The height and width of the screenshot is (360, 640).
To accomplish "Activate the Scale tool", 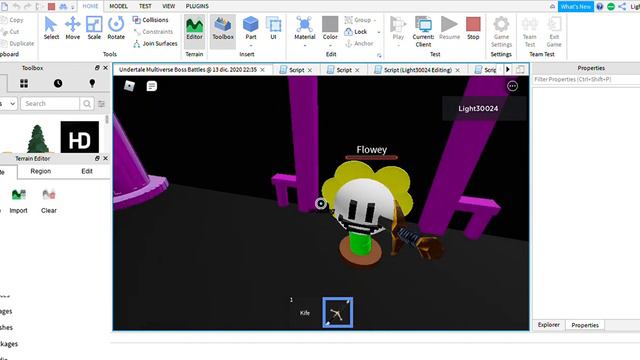I will pos(94,28).
